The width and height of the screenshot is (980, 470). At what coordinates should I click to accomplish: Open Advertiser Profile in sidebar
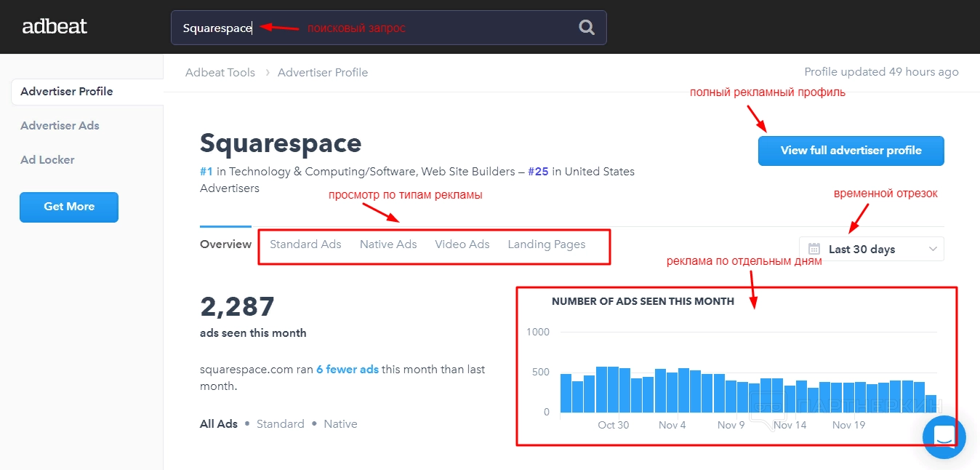pos(87,92)
